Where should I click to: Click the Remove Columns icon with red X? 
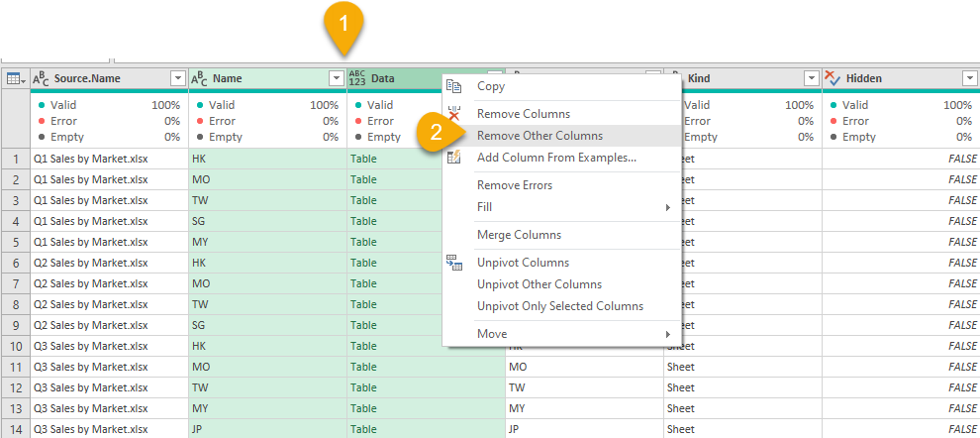(454, 114)
